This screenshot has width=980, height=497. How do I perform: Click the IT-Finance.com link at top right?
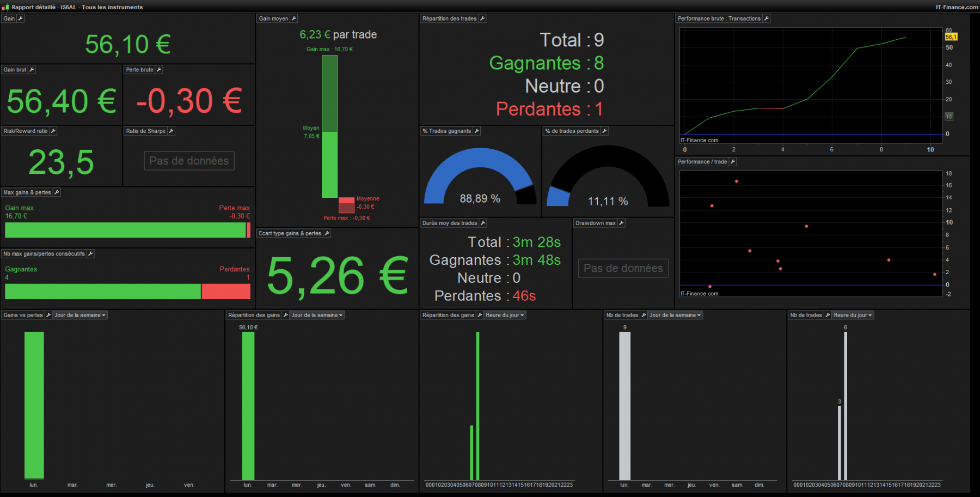click(x=957, y=7)
